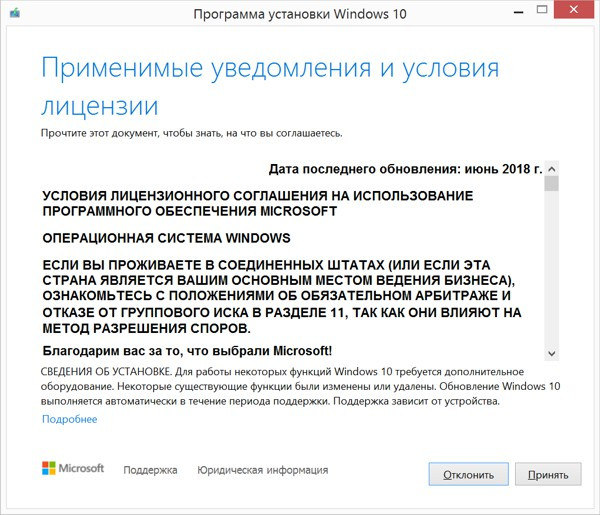Viewport: 600px width, 515px height.
Task: Click the license text scrollbar thumb
Action: (x=551, y=184)
